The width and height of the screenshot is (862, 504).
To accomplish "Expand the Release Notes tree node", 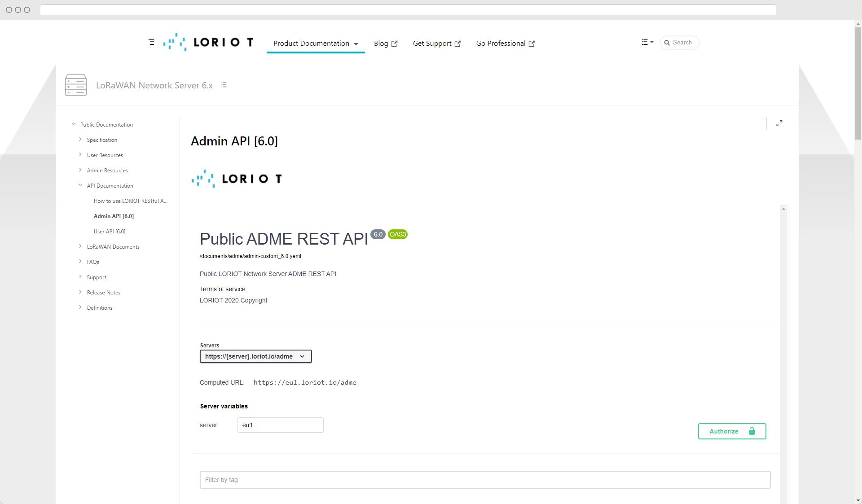I will click(80, 292).
